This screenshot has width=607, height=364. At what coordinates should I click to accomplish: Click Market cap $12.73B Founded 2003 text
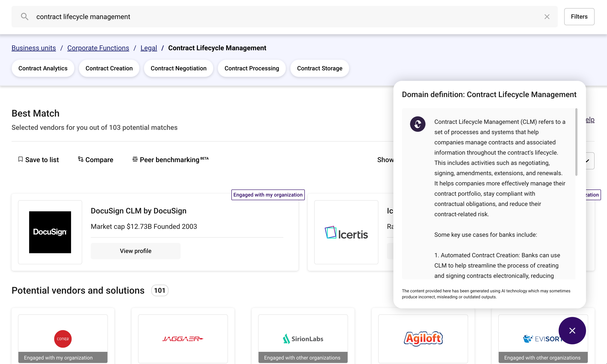click(x=144, y=226)
